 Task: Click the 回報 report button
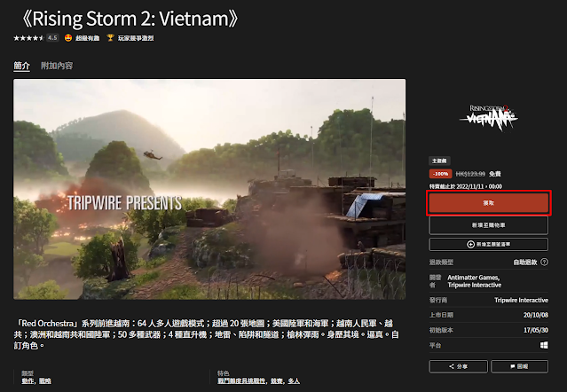tap(519, 366)
